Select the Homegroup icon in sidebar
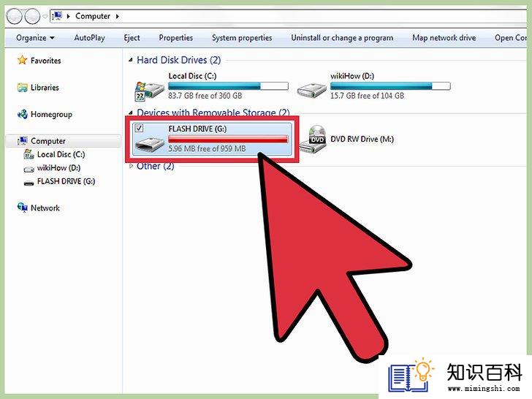 23,114
